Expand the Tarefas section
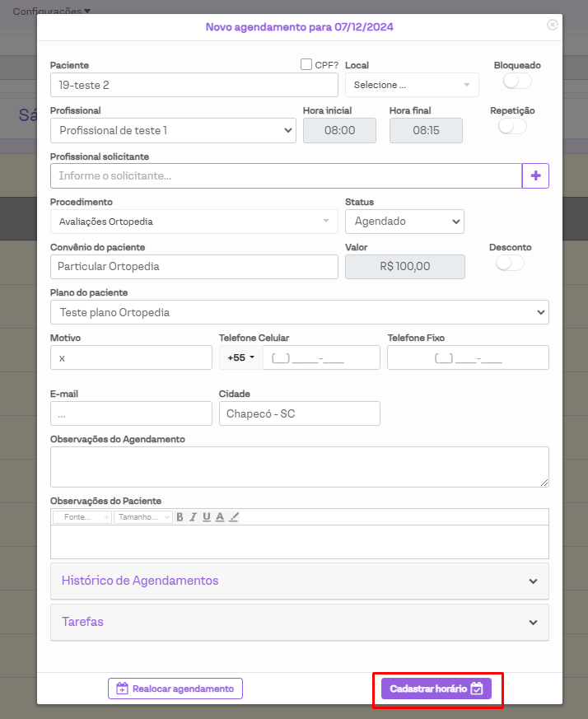588x719 pixels. click(300, 622)
